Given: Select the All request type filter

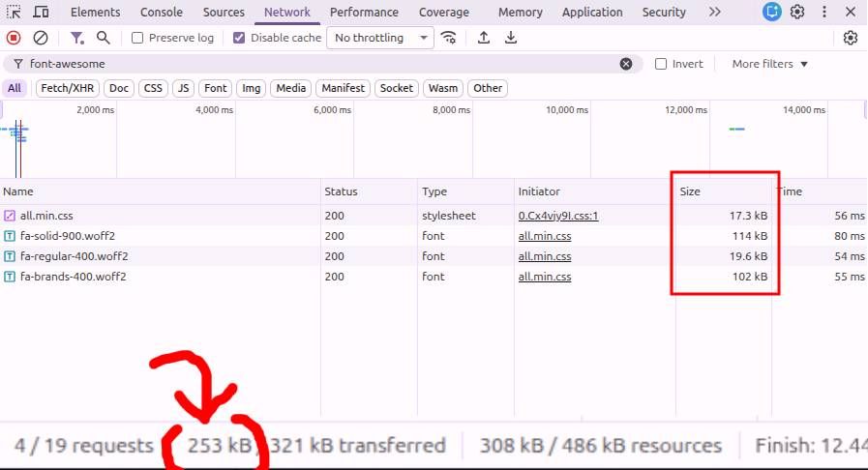Looking at the screenshot, I should pyautogui.click(x=15, y=88).
